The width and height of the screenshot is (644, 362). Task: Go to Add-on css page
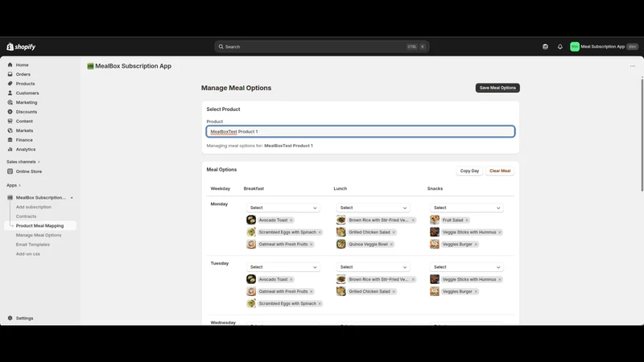(x=28, y=254)
